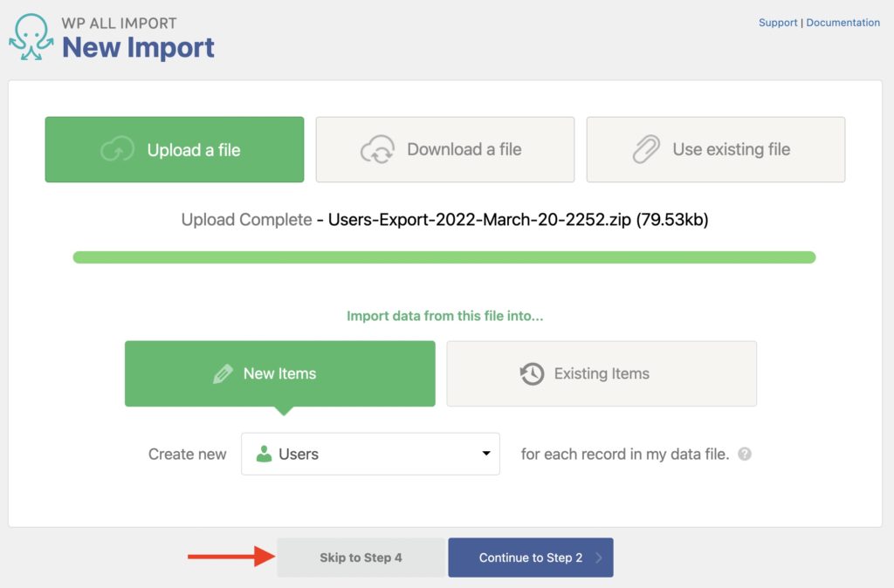Screen dimensions: 894x588
Task: Click the help question mark next to record text
Action: 745,454
